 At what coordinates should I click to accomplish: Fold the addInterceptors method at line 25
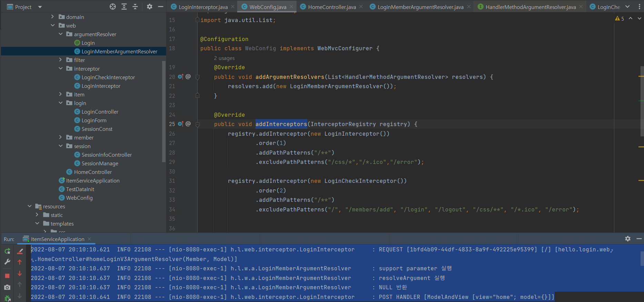198,124
